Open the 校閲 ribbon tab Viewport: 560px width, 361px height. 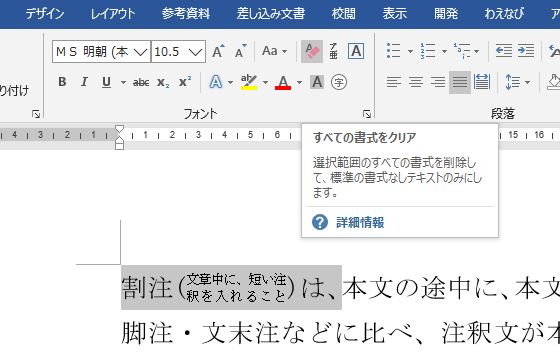click(344, 14)
